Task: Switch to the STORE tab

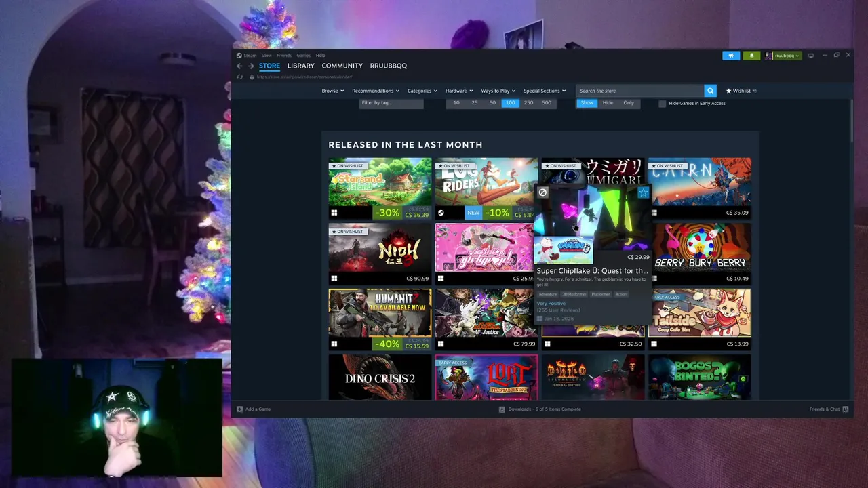Action: point(269,66)
